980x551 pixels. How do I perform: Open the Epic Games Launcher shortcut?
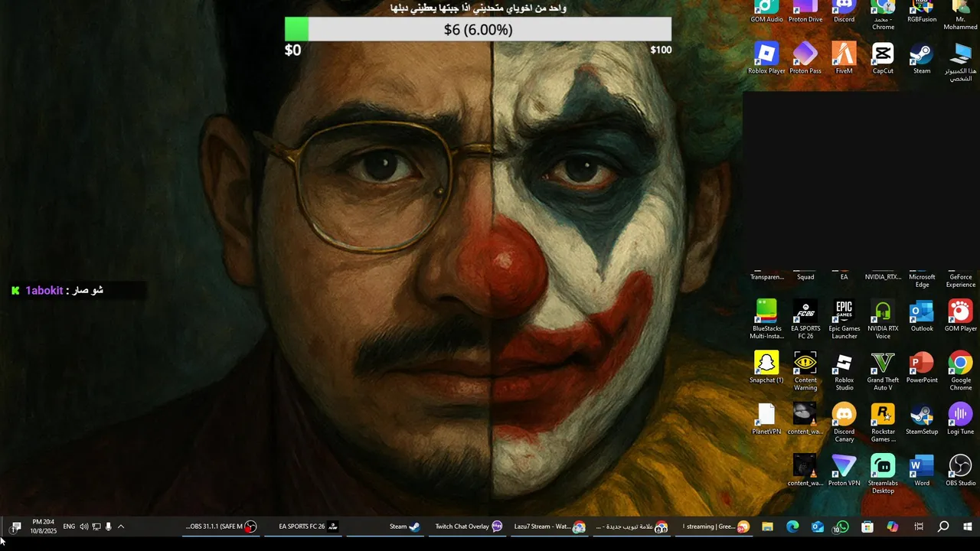[844, 319]
